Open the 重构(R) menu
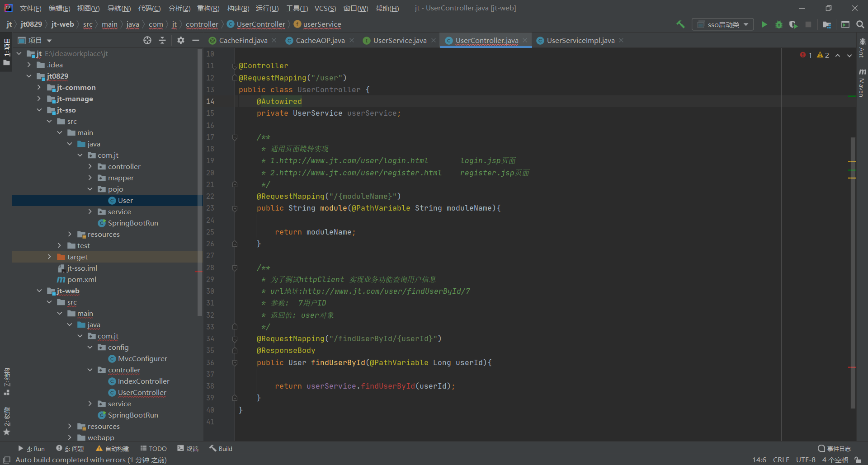Screen dimensions: 868x465 pos(208,8)
